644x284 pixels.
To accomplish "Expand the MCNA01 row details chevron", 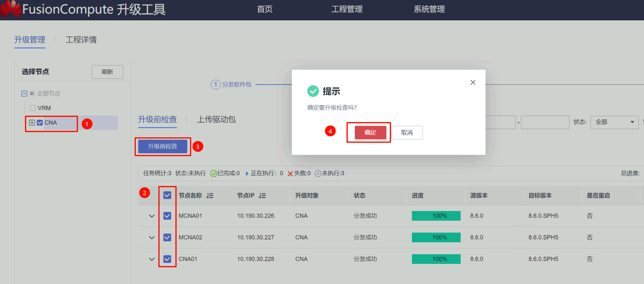I will (x=152, y=216).
